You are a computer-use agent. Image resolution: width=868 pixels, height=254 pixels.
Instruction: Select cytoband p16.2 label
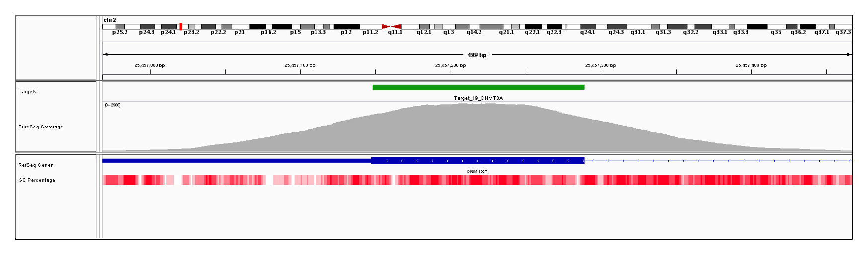coord(268,32)
